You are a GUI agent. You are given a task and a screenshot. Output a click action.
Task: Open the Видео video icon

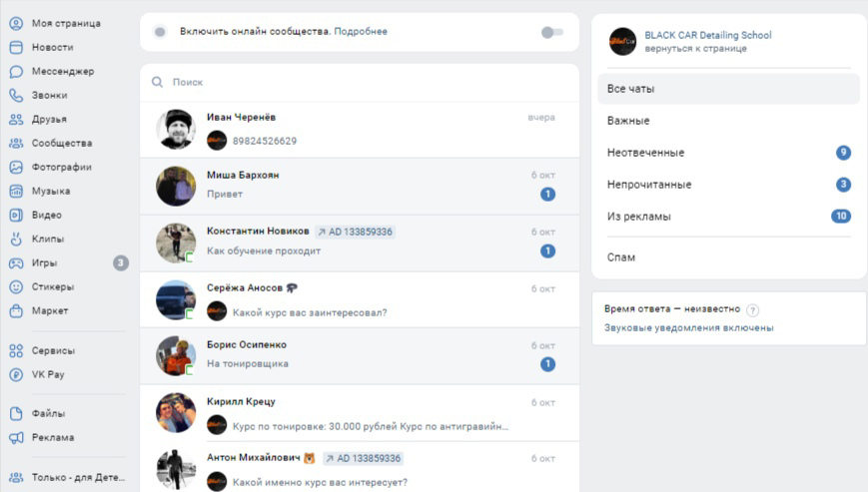16,215
